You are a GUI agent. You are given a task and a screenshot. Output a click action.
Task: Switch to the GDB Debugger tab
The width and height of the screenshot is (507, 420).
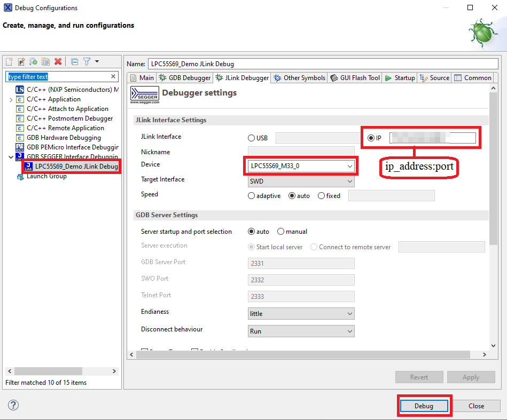pyautogui.click(x=185, y=78)
